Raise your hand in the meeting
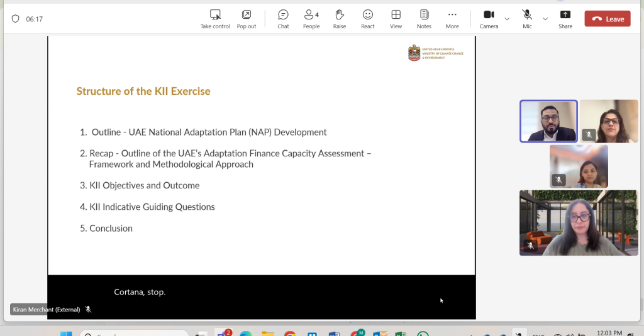 [339, 19]
